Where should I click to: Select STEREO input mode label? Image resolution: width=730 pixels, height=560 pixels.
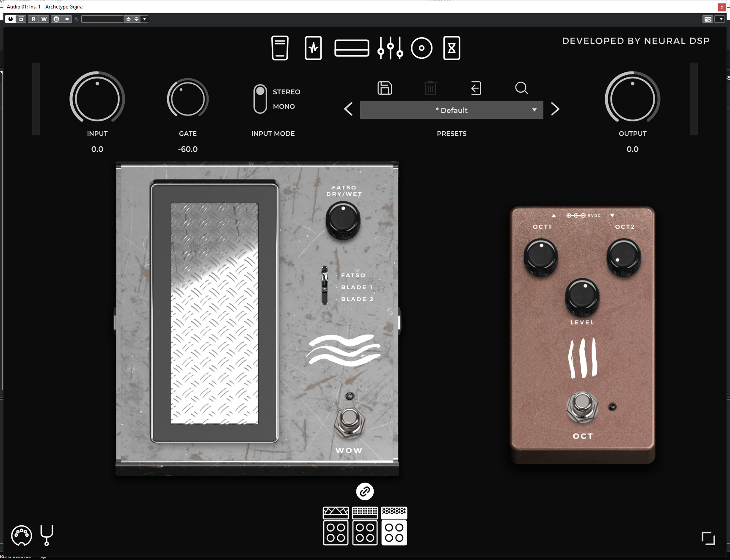[286, 92]
